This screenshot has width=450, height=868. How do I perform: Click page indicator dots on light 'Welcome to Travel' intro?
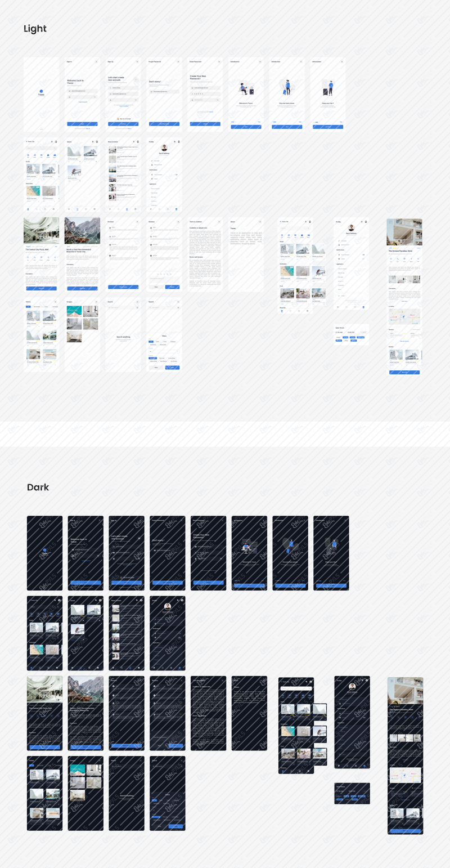(x=234, y=122)
